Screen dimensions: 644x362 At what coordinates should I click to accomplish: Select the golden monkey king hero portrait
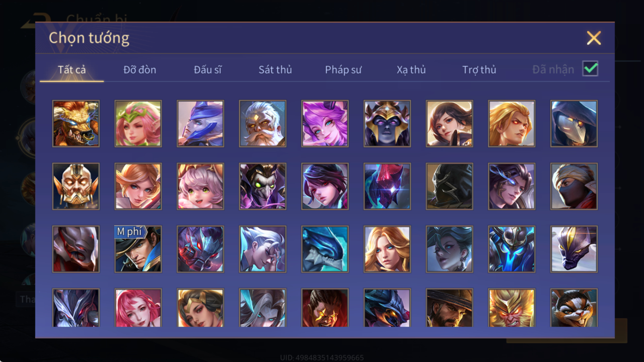[512, 308]
